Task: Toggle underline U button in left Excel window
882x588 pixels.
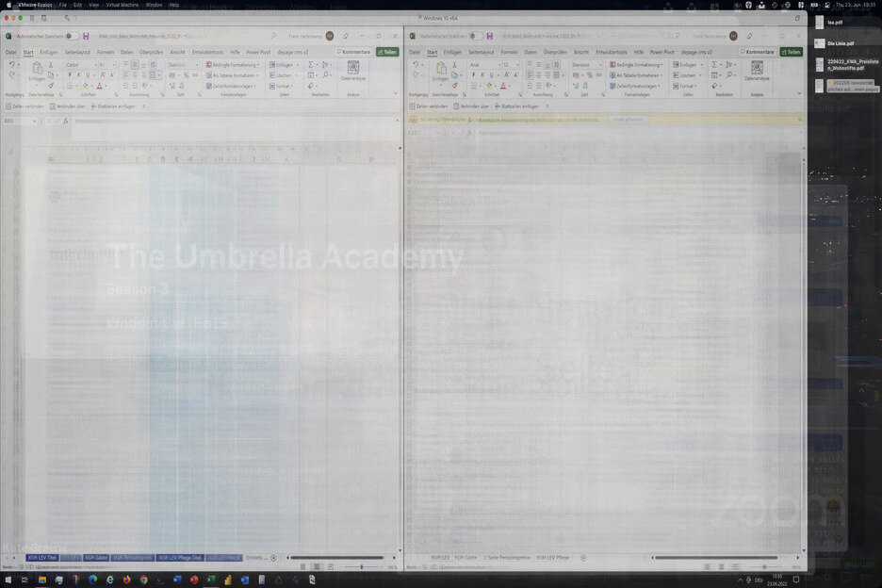Action: pos(88,75)
